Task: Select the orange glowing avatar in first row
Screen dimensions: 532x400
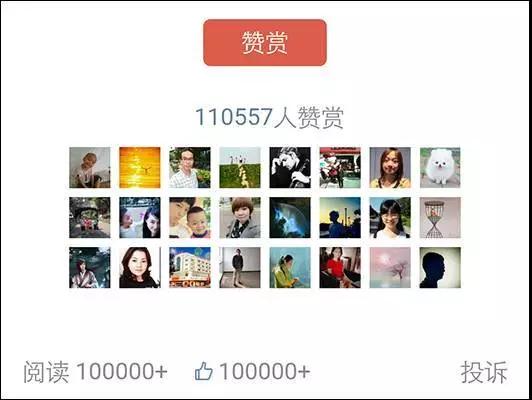Action: 140,168
